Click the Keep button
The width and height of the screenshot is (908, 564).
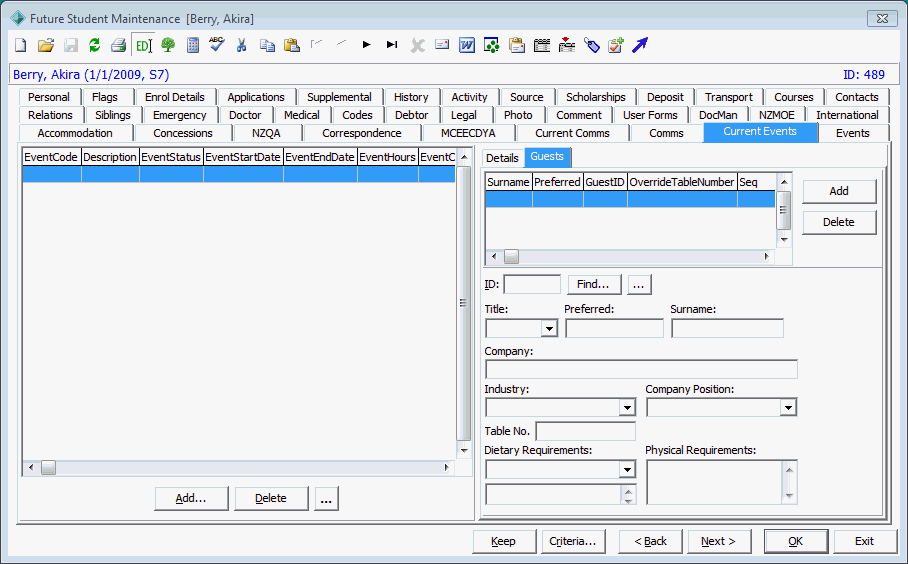click(504, 541)
